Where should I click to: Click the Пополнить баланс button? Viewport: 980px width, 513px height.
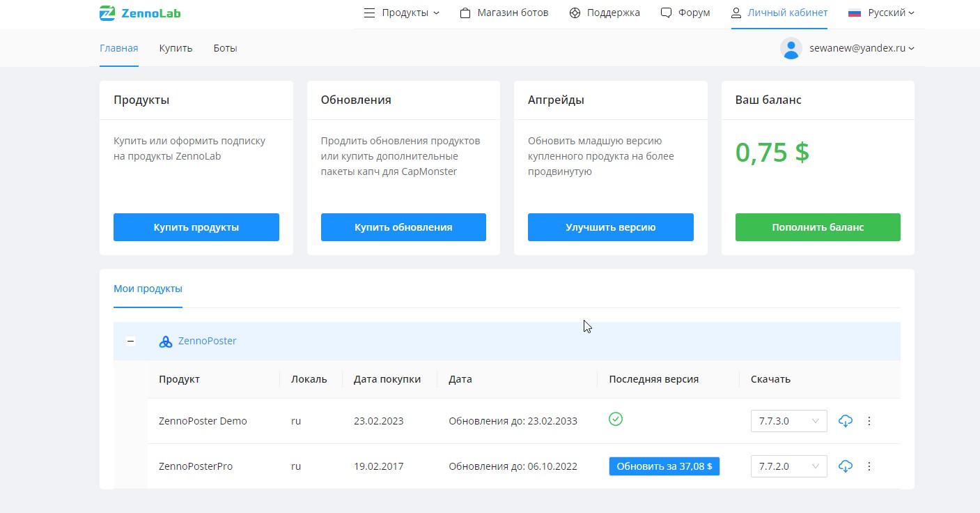(818, 227)
